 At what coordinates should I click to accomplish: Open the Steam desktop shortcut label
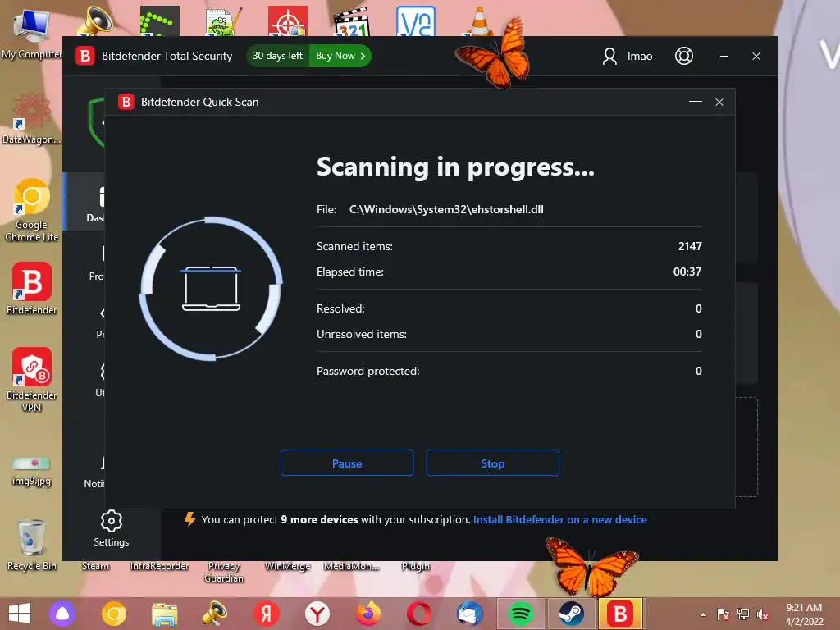(95, 566)
